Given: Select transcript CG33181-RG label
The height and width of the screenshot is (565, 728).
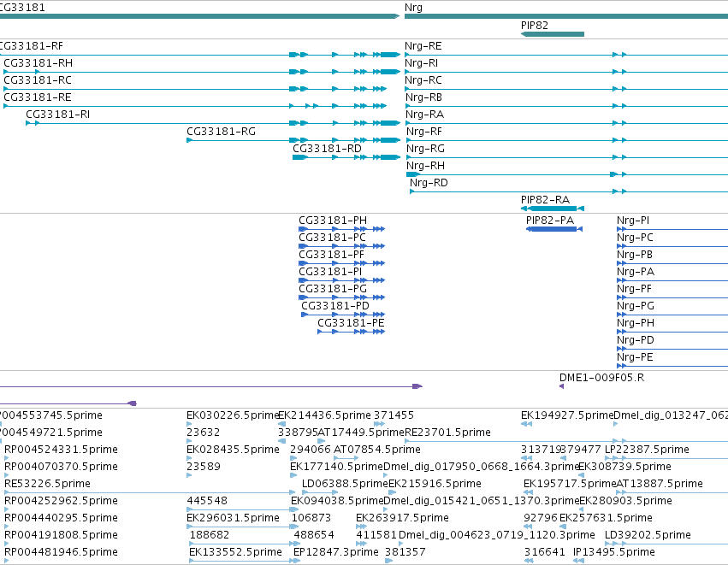Looking at the screenshot, I should pos(221,132).
